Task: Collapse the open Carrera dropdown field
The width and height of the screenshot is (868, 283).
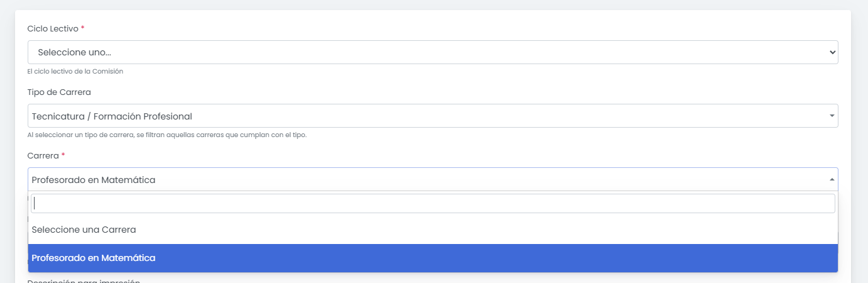Action: point(432,179)
